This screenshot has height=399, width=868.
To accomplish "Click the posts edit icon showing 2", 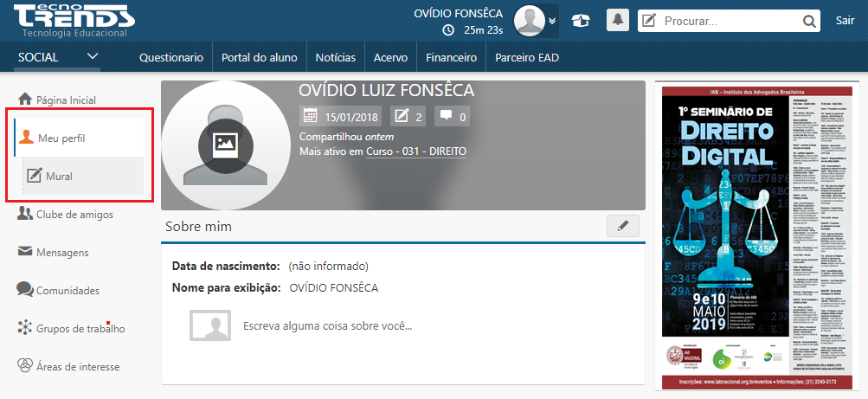I will [x=401, y=116].
